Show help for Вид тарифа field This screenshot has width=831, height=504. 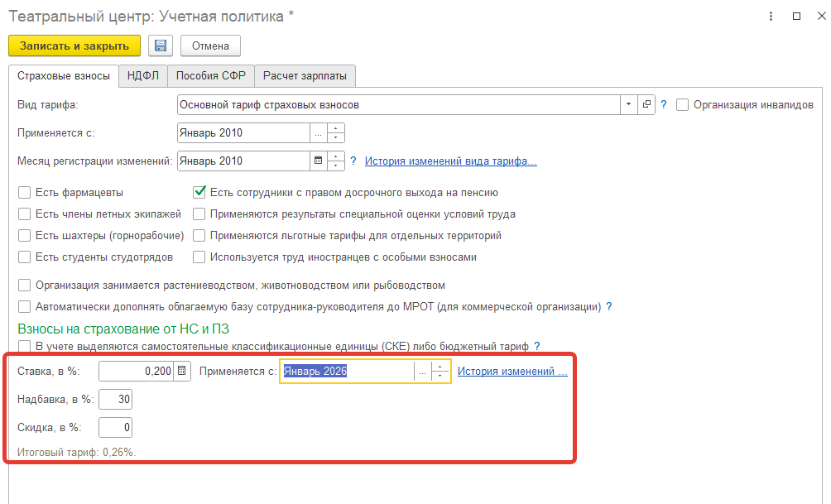pos(663,105)
